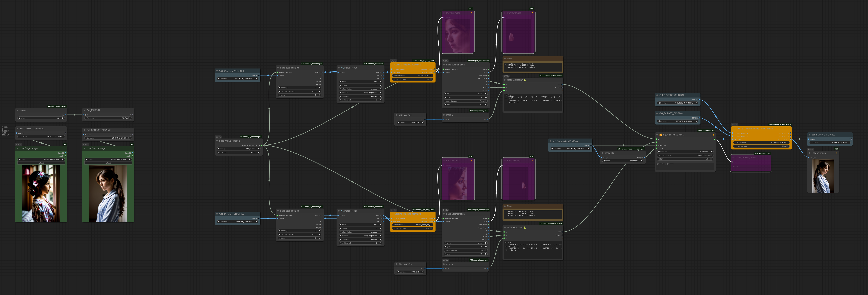The image size is (868, 295).
Task: Increase the margin value 28 with right arrow
Action: pos(63,118)
